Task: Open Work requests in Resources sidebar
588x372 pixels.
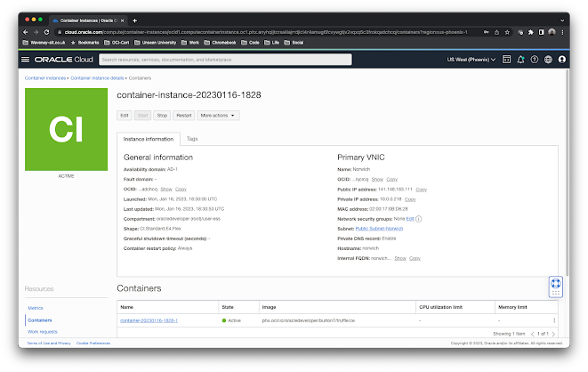Action: click(43, 332)
